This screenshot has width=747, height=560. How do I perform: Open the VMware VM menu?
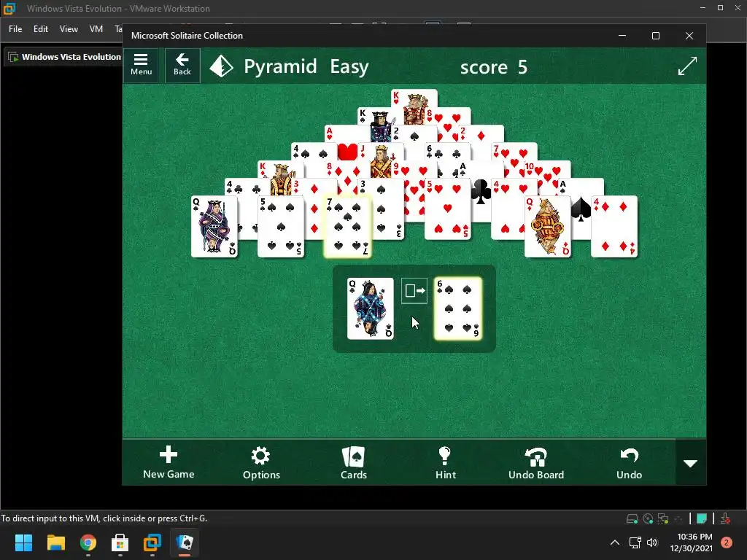coord(96,29)
